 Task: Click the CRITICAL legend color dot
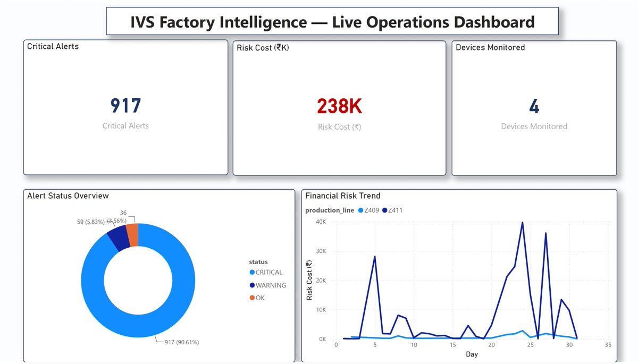(252, 272)
